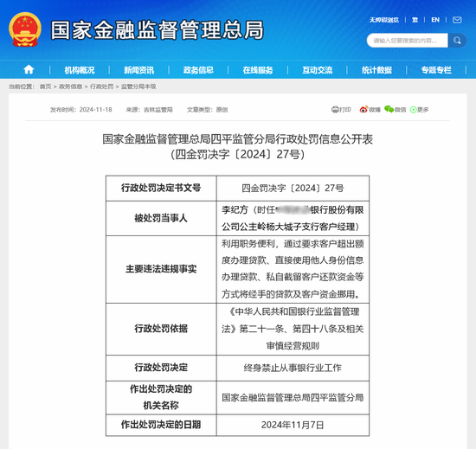This screenshot has width=476, height=449.
Task: Click the 作出处罚决定的日期 header cell
Action: tap(161, 425)
